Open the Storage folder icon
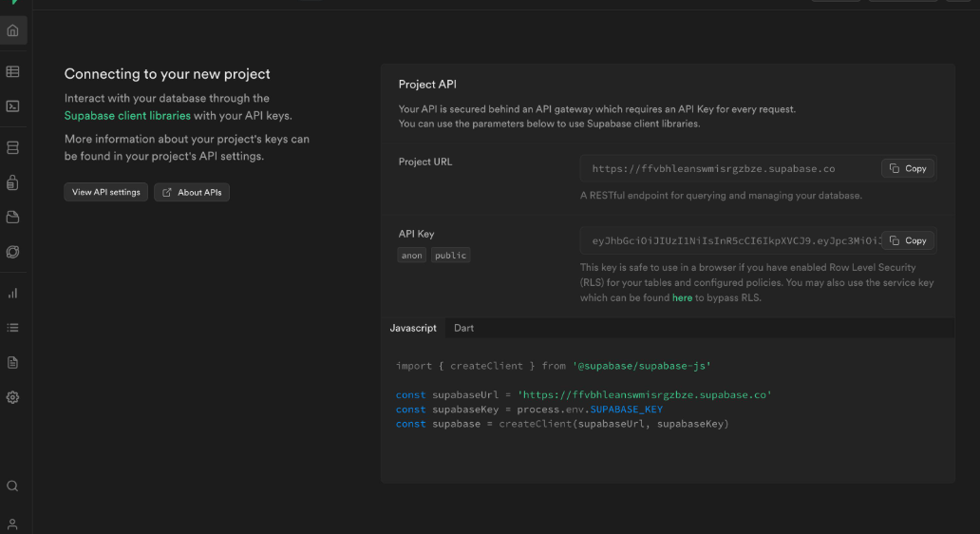This screenshot has height=534, width=980. (12, 218)
